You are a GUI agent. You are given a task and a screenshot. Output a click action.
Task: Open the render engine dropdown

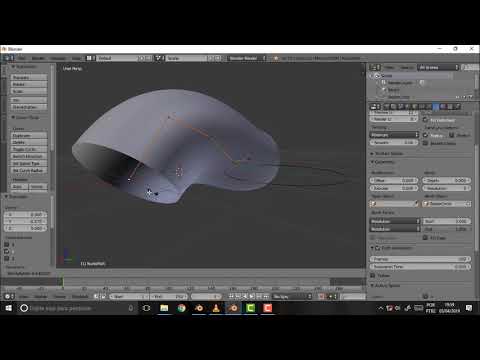point(247,58)
